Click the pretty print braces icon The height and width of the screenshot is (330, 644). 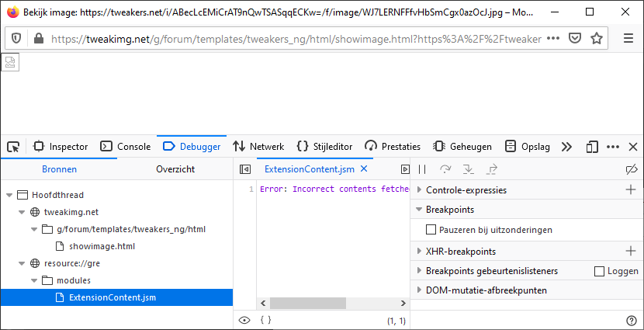click(266, 320)
